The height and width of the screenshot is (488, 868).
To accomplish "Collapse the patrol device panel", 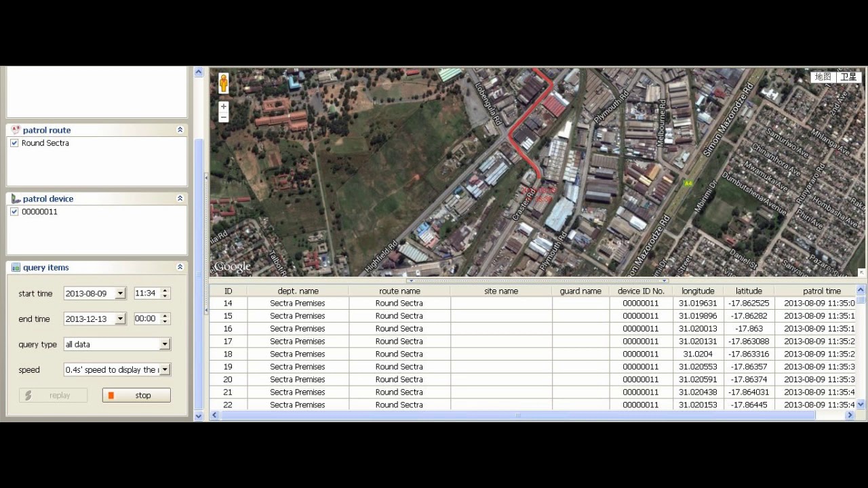I will point(180,199).
